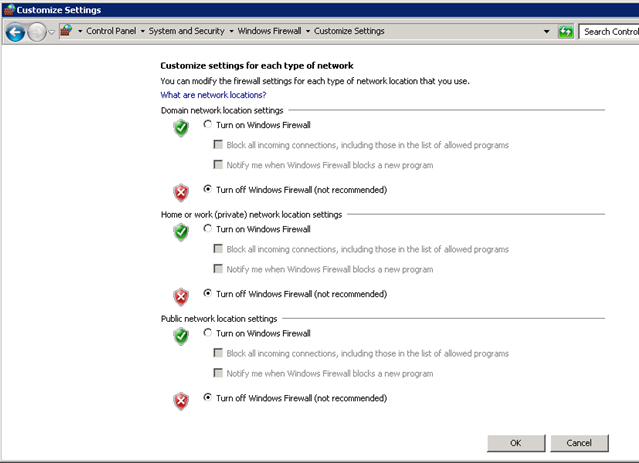
Task: Go to Control Panel breadcrumb
Action: (111, 31)
